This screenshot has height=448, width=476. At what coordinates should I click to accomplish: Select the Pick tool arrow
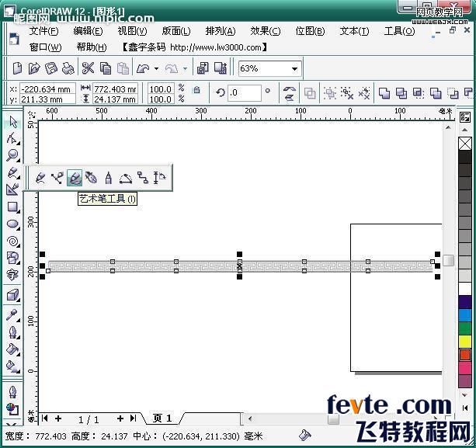(13, 122)
